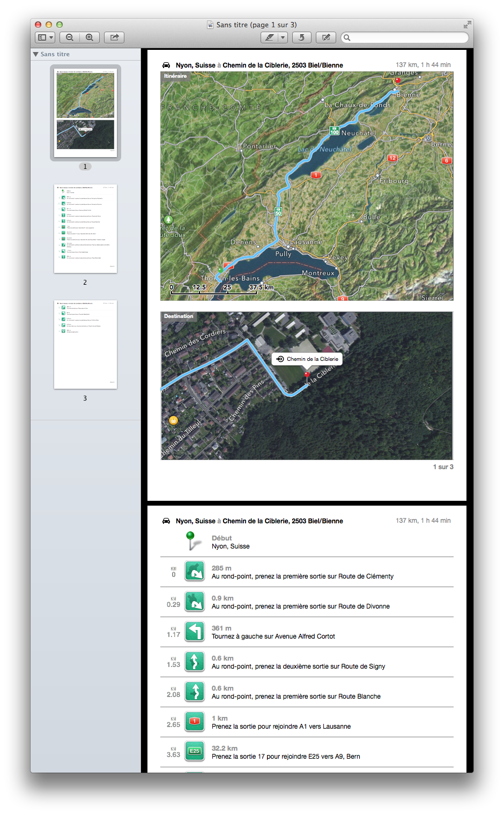Rotate the page with the rotate button
The width and height of the screenshot is (504, 815).
click(x=302, y=38)
